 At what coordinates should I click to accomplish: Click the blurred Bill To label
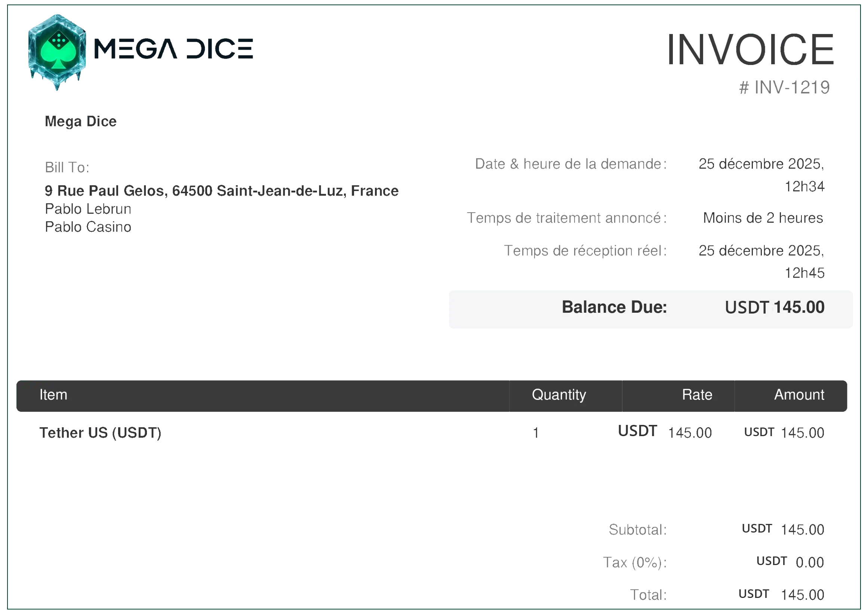pyautogui.click(x=67, y=167)
